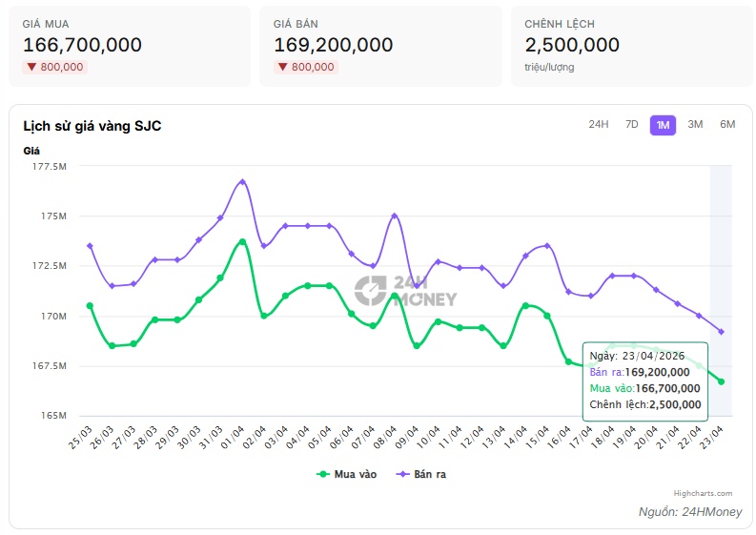This screenshot has height=535, width=756.
Task: Show the 6M price history
Action: (x=727, y=125)
